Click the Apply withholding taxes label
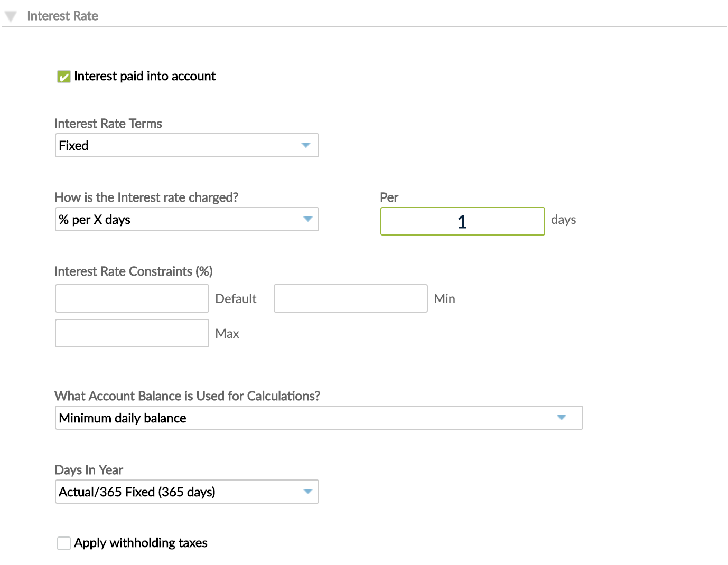 point(141,543)
